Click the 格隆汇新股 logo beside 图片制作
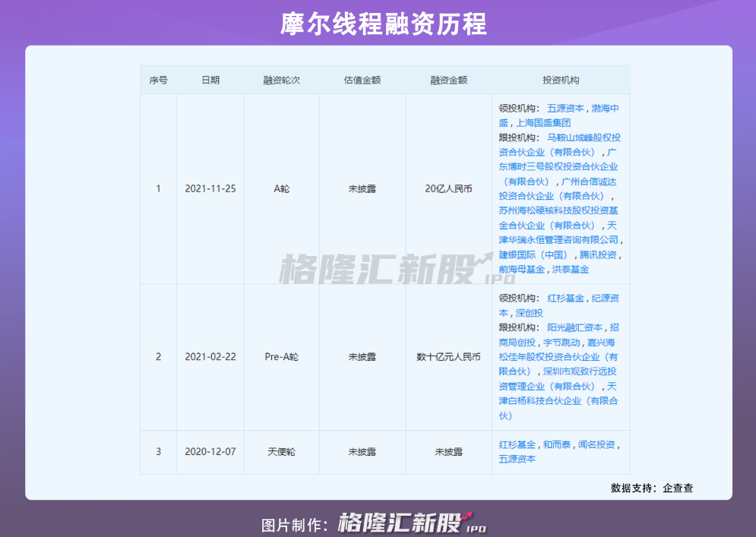Screen dimensions: 756x537 [413, 523]
